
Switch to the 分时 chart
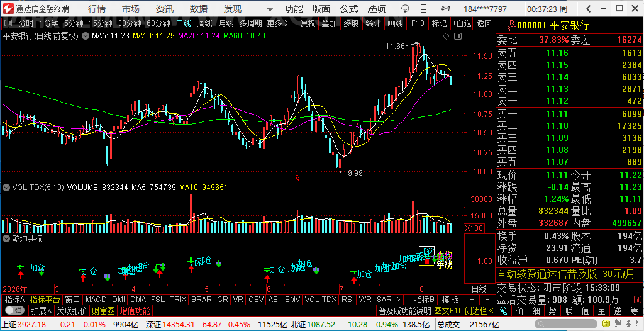pyautogui.click(x=26, y=24)
